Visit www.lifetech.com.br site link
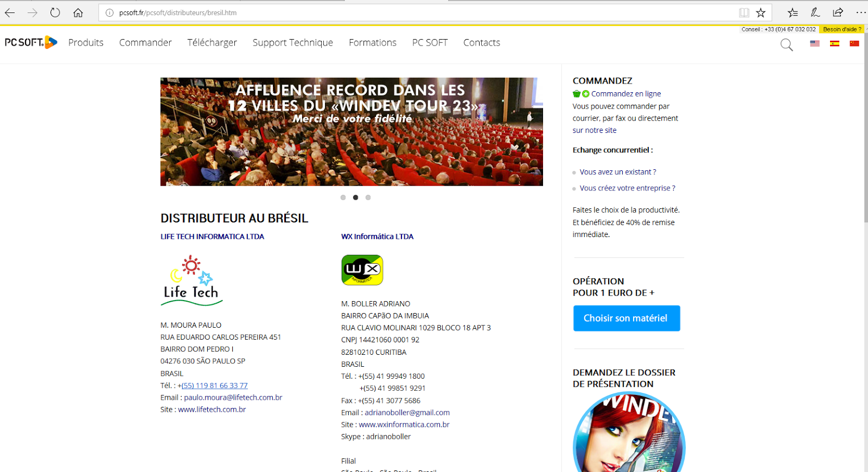 (212, 410)
